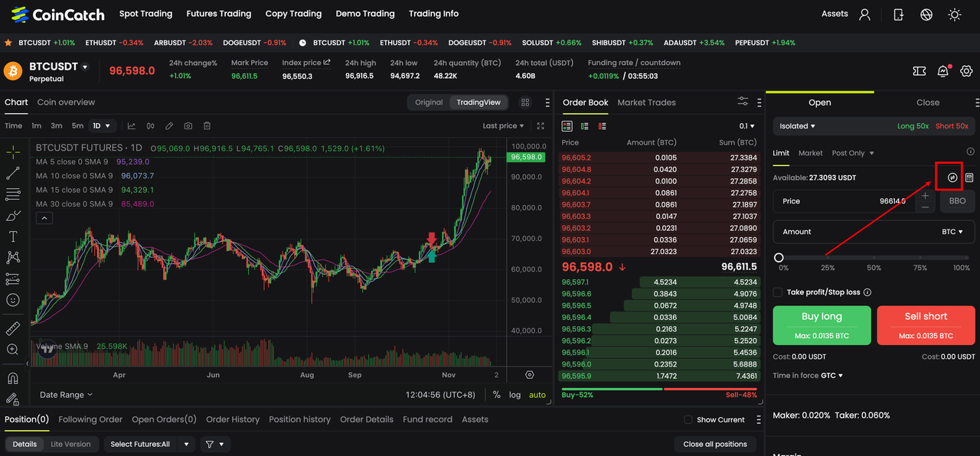
Task: Tick the Show Current checkbox
Action: [x=688, y=419]
